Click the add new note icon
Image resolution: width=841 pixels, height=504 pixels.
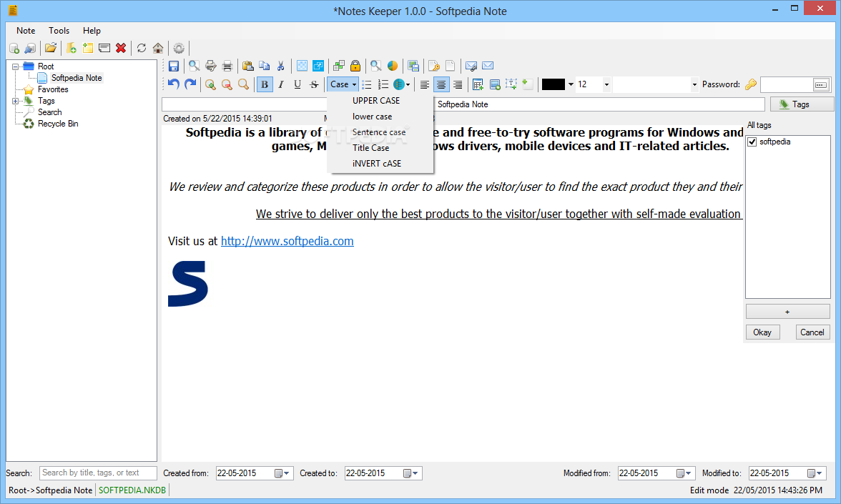point(88,49)
